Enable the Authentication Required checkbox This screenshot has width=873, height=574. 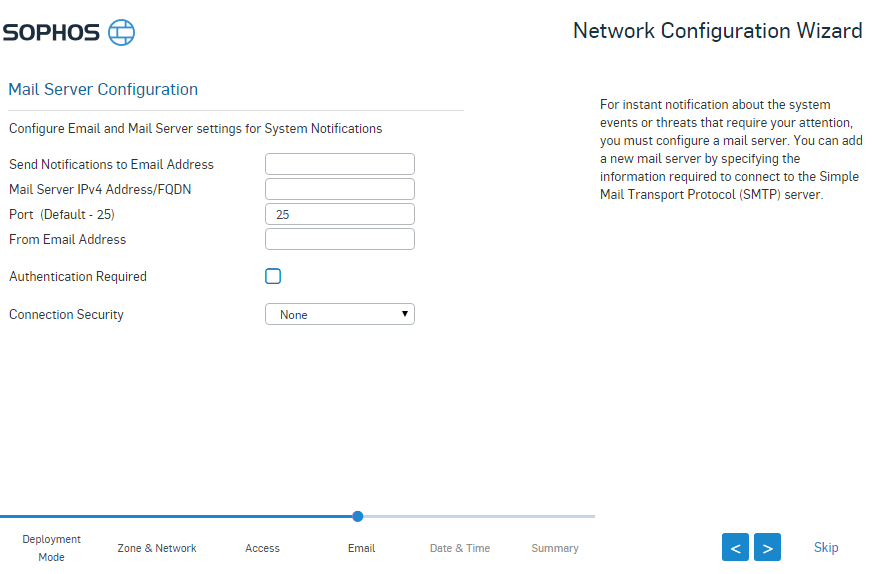coord(273,276)
